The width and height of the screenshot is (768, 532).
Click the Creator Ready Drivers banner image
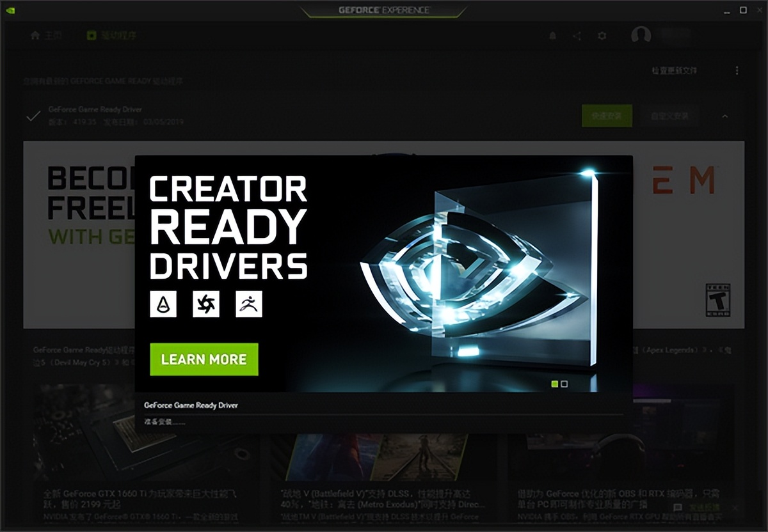(383, 273)
